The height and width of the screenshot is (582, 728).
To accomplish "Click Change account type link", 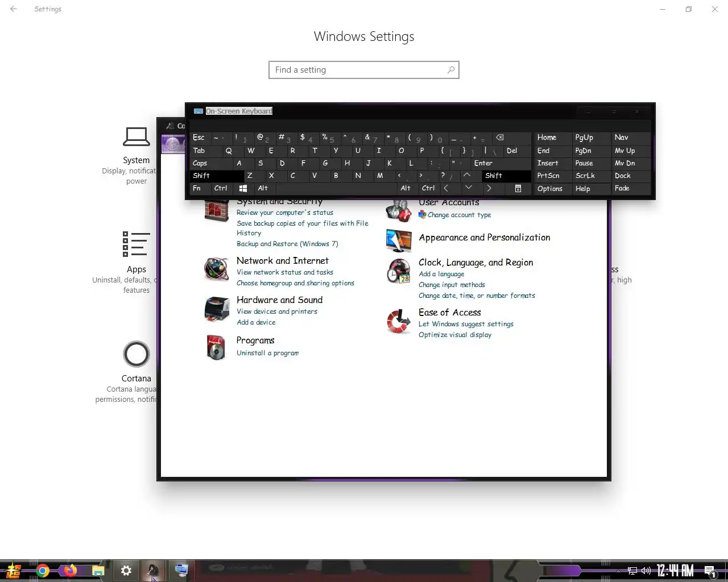I will (x=459, y=215).
